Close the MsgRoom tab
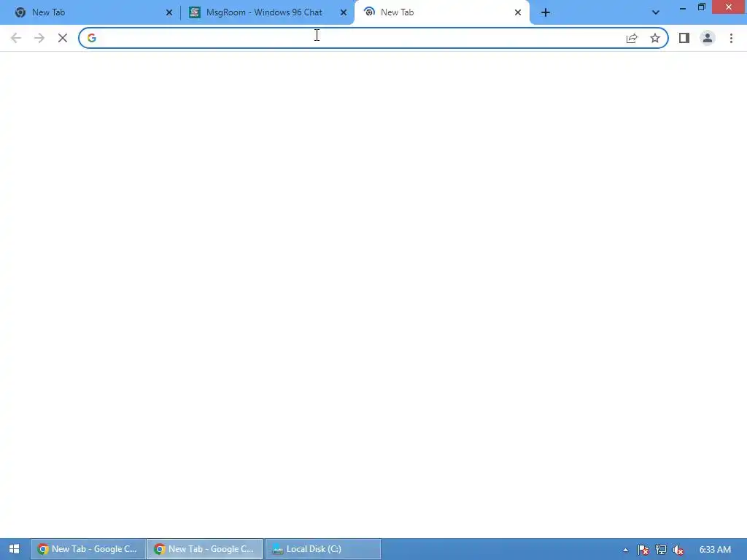Viewport: 747px width, 560px height. point(344,13)
